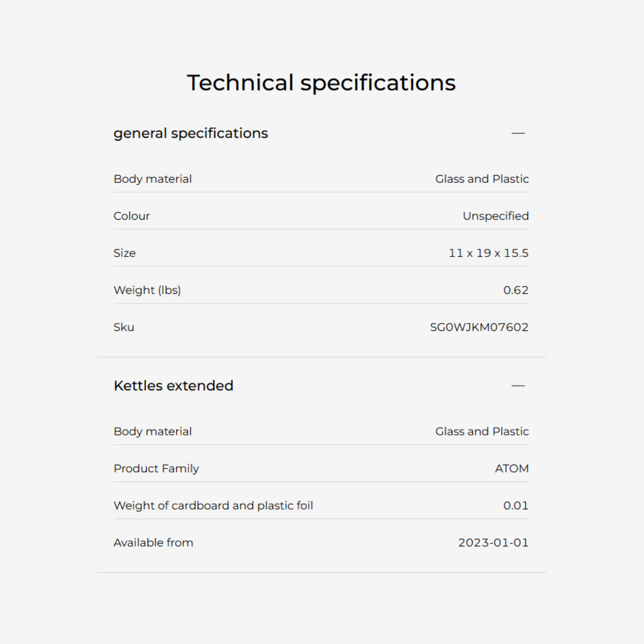
Task: Collapse the Kettles extended section minus icon
Action: (518, 386)
